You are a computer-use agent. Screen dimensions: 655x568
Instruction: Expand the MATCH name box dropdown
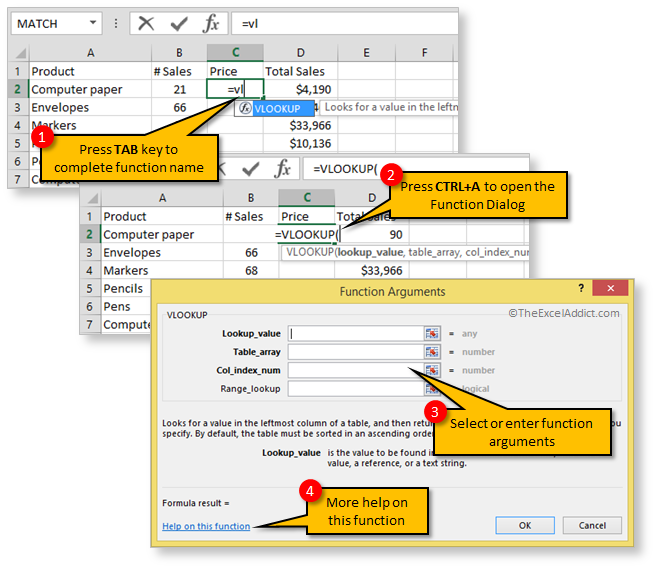click(x=93, y=23)
